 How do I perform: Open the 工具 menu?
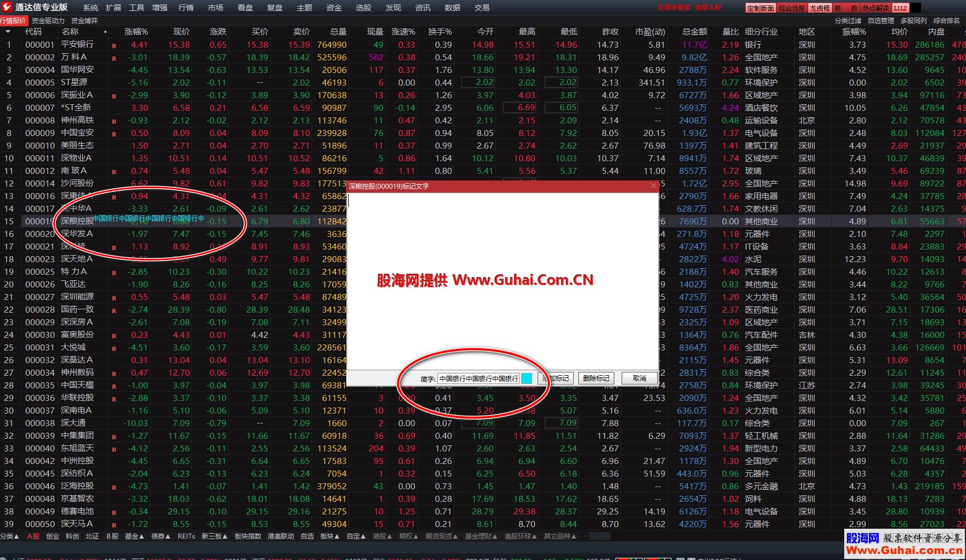137,8
